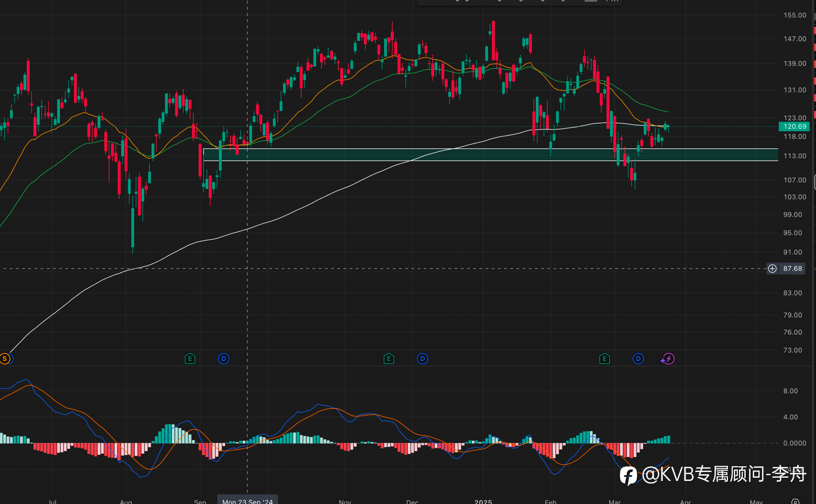View the dividend D marker in March
Viewport: 816px width, 504px height.
coord(638,359)
